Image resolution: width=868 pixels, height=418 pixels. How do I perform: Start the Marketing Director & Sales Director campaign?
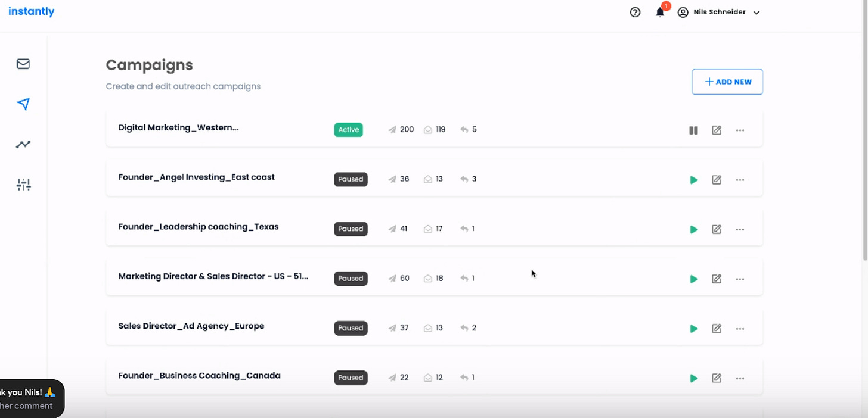[693, 279]
